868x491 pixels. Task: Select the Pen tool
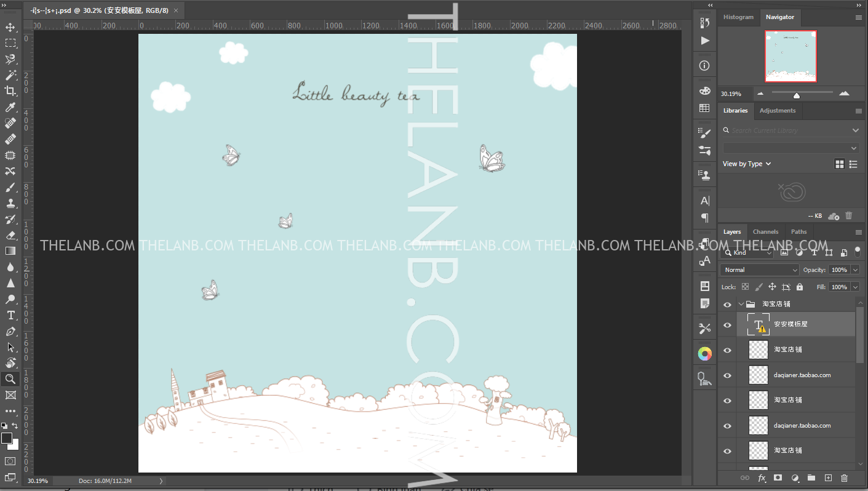pos(10,331)
